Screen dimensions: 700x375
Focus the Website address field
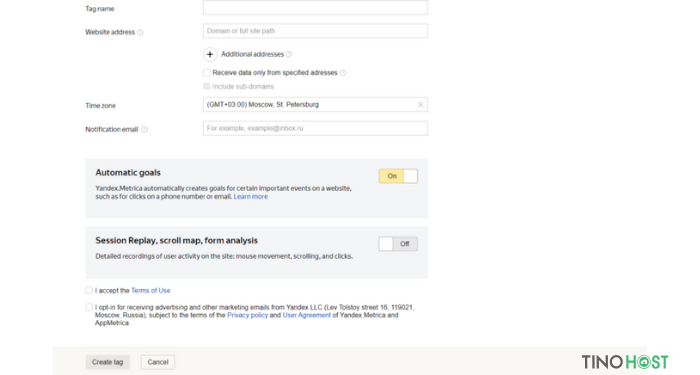(315, 31)
